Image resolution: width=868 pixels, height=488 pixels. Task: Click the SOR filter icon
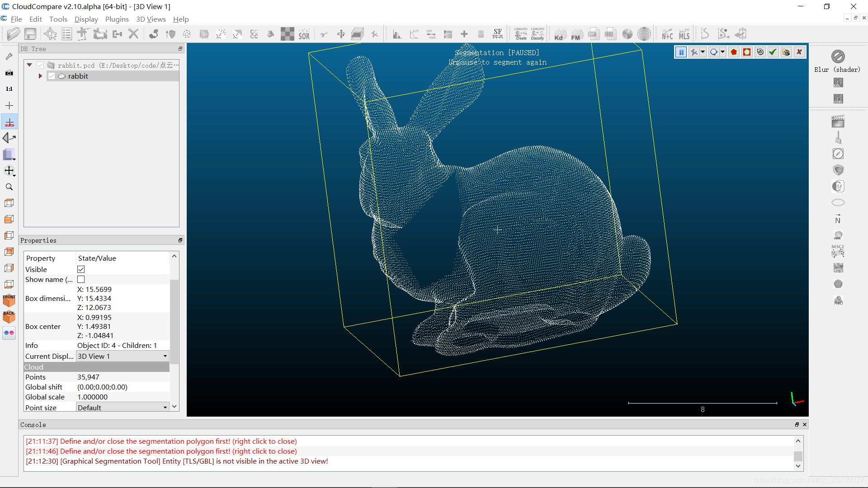pos(304,34)
